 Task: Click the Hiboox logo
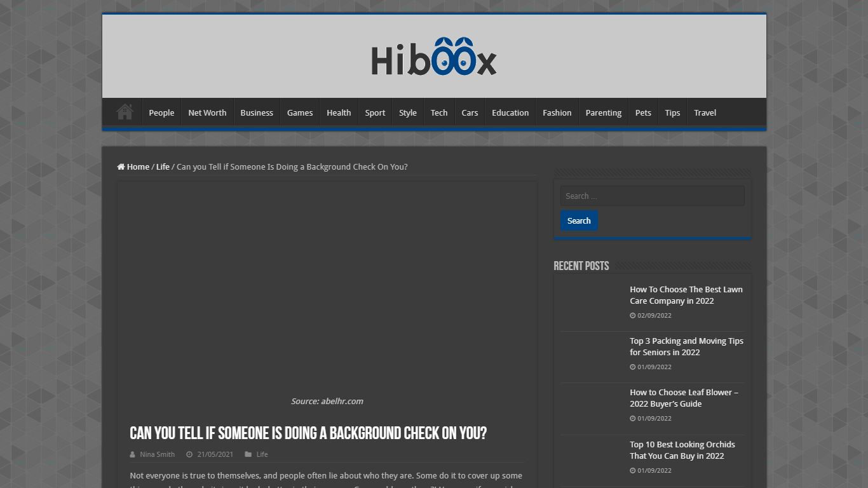click(x=434, y=56)
